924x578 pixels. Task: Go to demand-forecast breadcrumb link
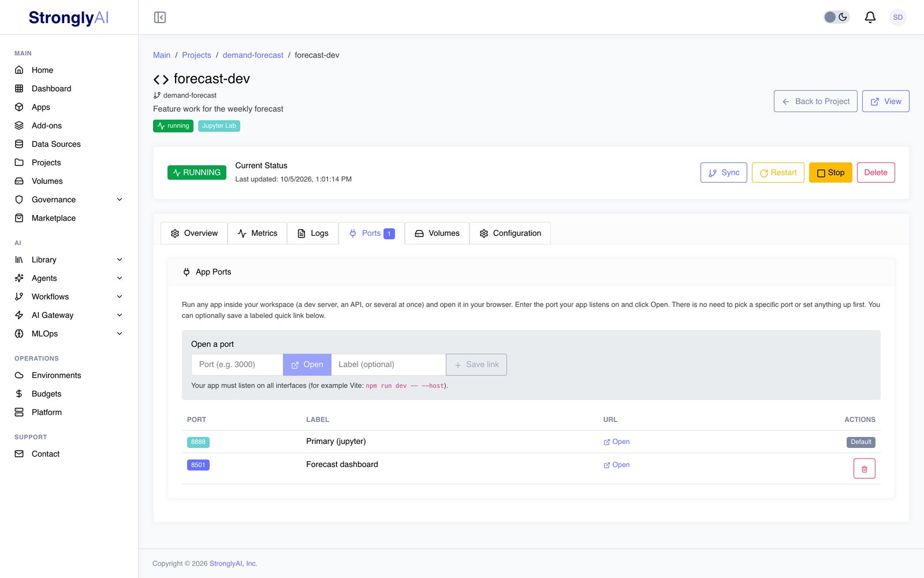pyautogui.click(x=253, y=55)
